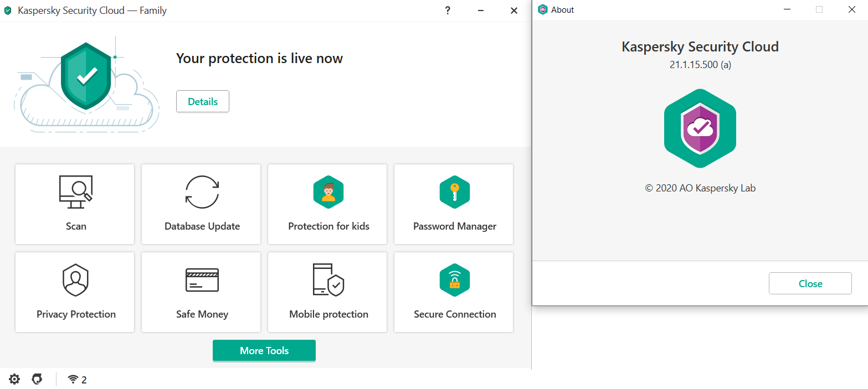Open the Privacy Protection shield person icon
Viewport: 868px width, 389px height.
75,279
